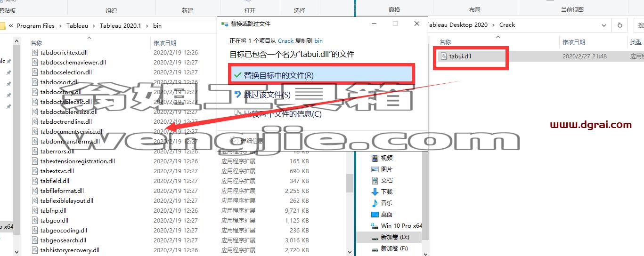Viewport: 644px width, 256px height.
Task: Expand chevron after Tableau 2020.1 breadcrumb
Action: (x=147, y=26)
